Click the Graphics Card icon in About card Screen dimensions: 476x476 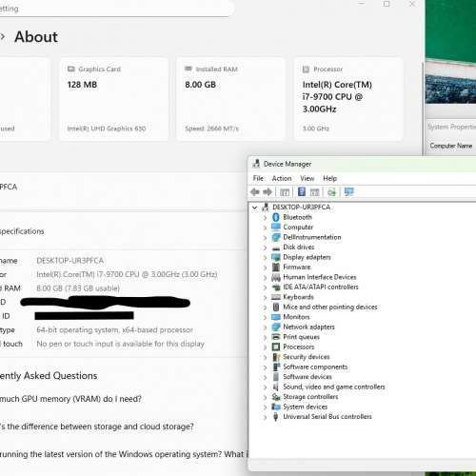[x=71, y=69]
